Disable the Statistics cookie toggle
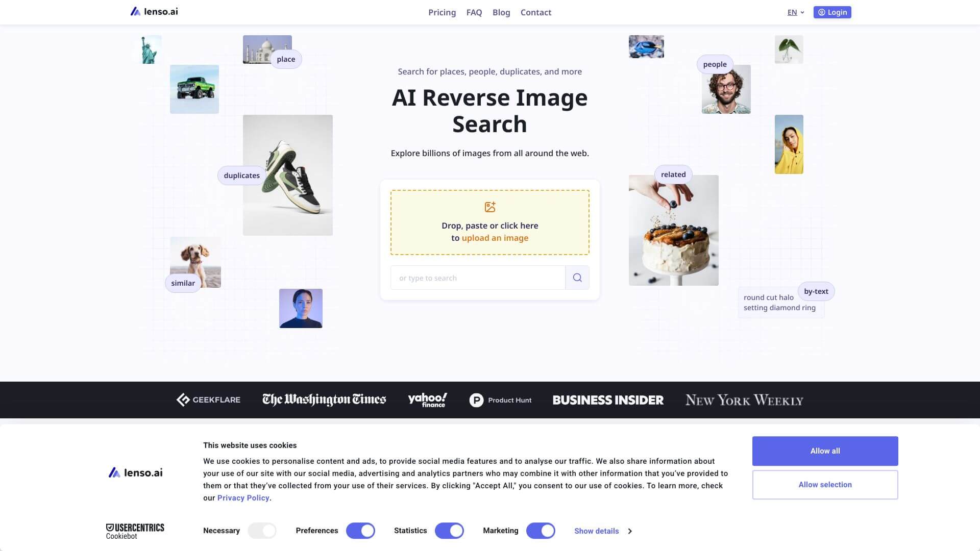Screen dimensions: 980x551 (449, 531)
